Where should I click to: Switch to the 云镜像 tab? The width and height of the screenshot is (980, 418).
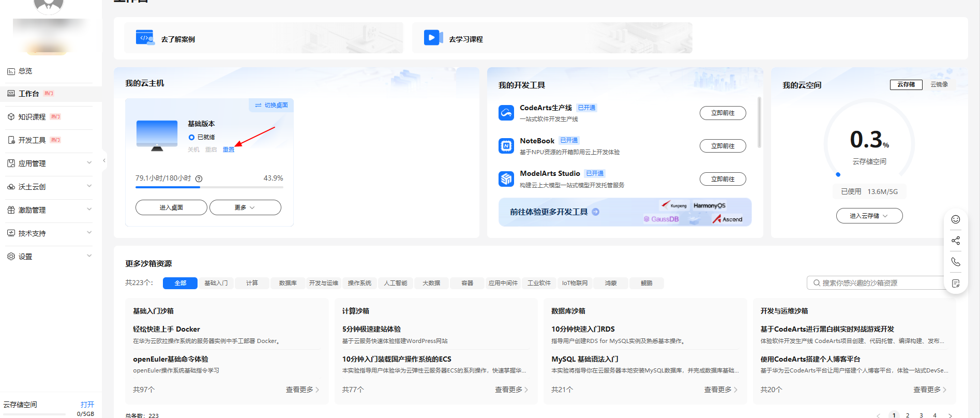tap(939, 84)
